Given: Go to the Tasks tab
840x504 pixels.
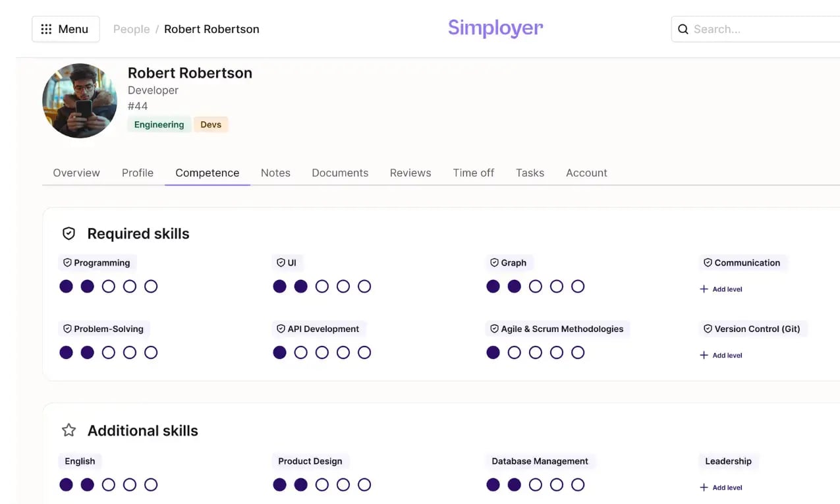Looking at the screenshot, I should point(530,173).
